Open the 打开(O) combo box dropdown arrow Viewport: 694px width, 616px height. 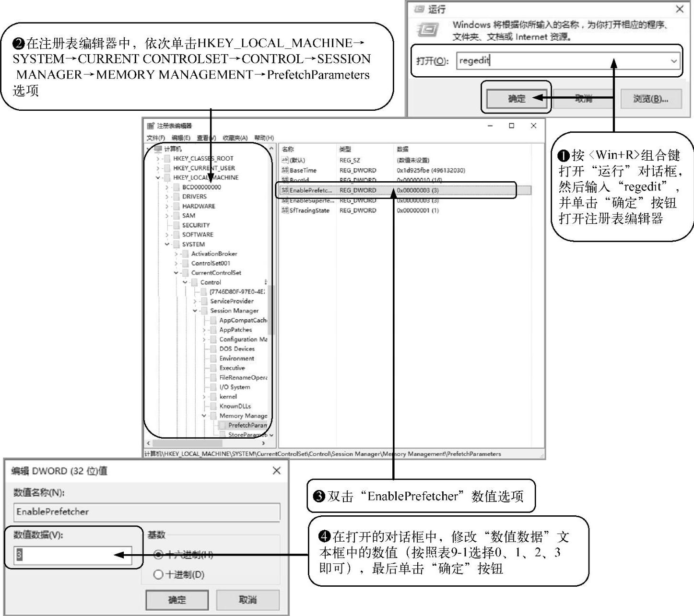coord(674,61)
